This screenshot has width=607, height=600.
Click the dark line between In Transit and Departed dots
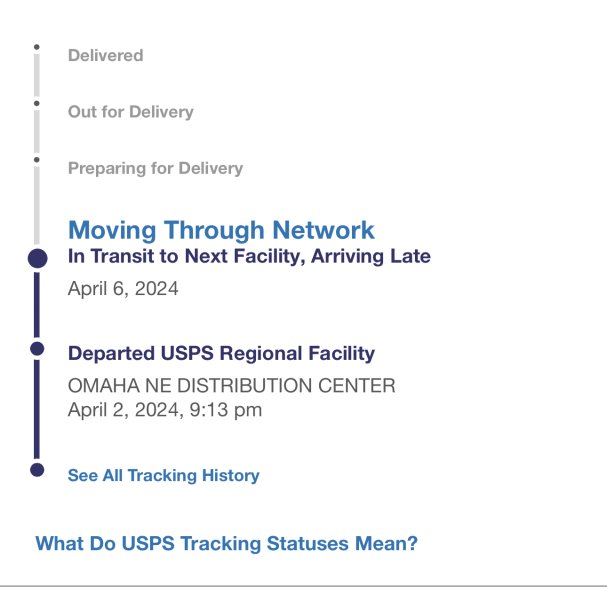coord(37,304)
